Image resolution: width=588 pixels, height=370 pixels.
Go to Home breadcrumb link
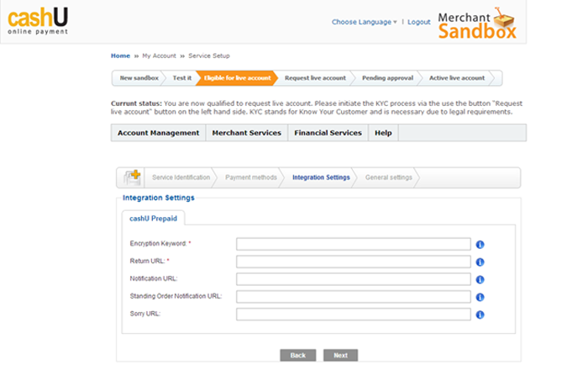coord(120,55)
